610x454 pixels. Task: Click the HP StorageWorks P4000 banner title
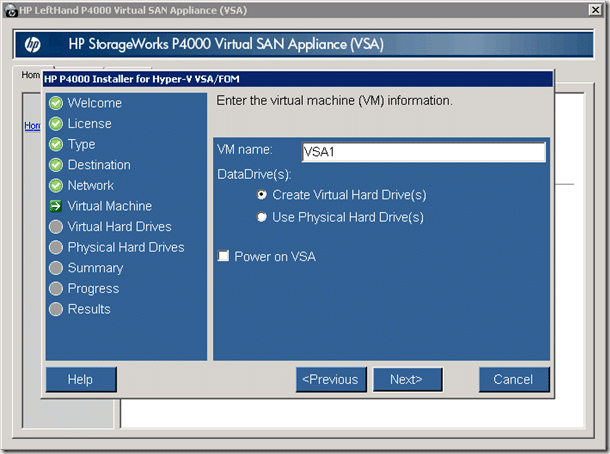coord(226,44)
